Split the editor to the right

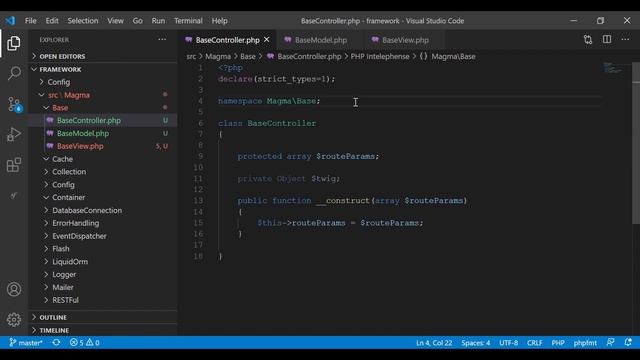click(x=607, y=40)
